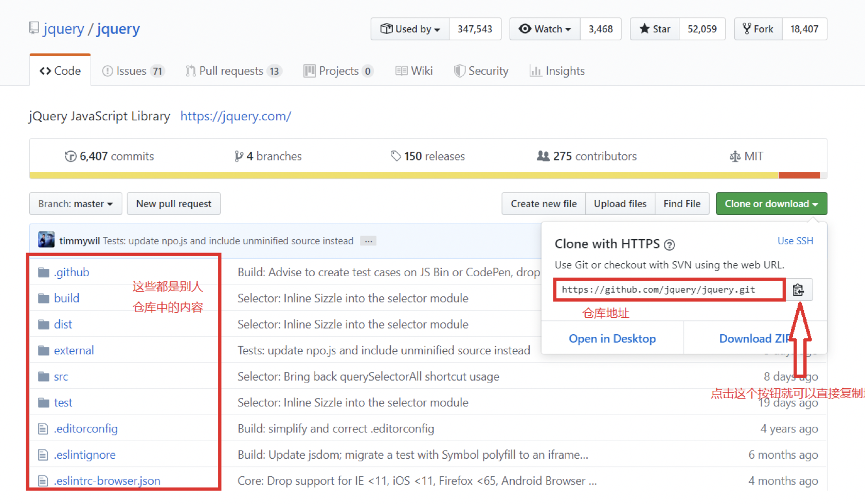Star the jquery repository
Screen dimensions: 865x504
(x=655, y=29)
